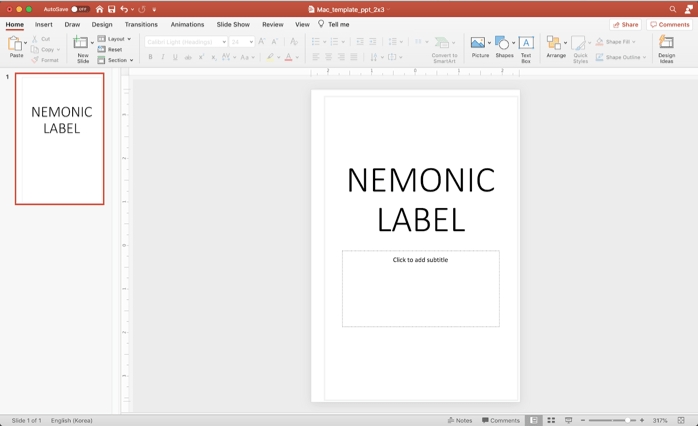The height and width of the screenshot is (426, 698).
Task: Apply the yellow text highlight color
Action: click(270, 57)
